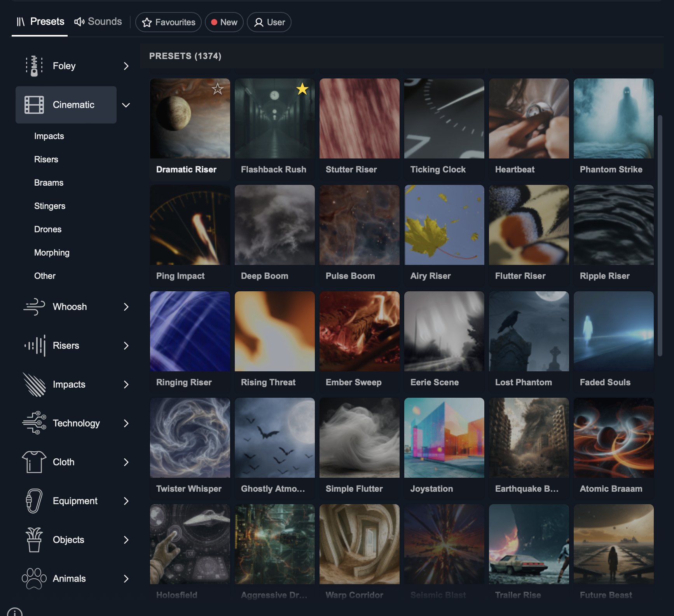Click the Whoosh wind icon
Screen dimensions: 674x616
pyautogui.click(x=34, y=306)
